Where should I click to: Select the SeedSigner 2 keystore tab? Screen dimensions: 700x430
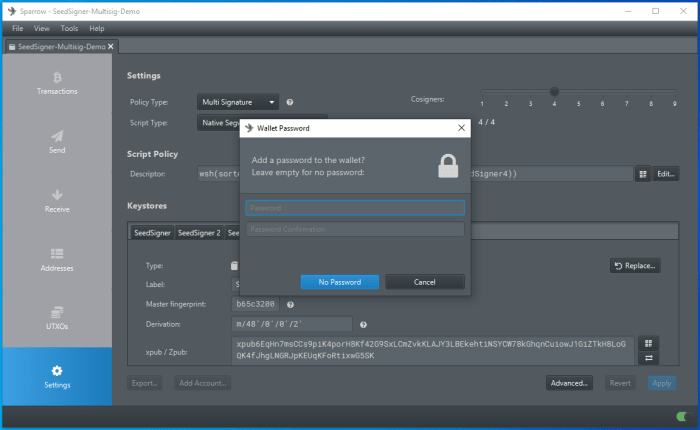[x=198, y=233]
